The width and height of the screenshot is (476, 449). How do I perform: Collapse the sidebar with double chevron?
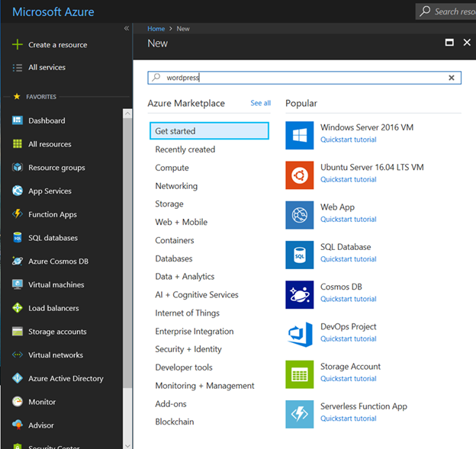click(x=127, y=28)
